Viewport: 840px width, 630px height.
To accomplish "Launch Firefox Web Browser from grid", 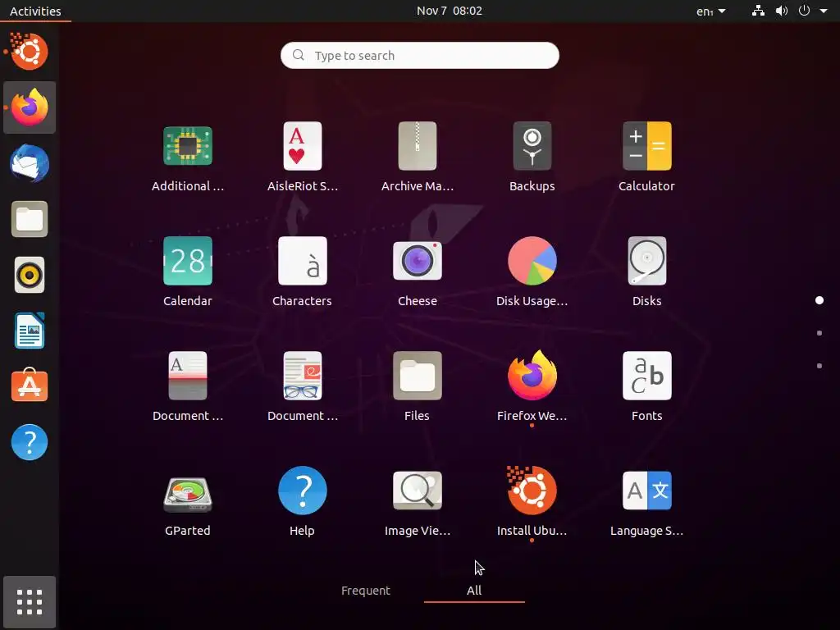I will pyautogui.click(x=532, y=376).
